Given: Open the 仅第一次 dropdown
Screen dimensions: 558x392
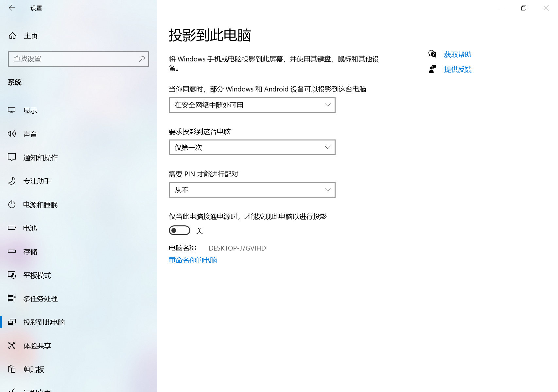Looking at the screenshot, I should [x=252, y=147].
